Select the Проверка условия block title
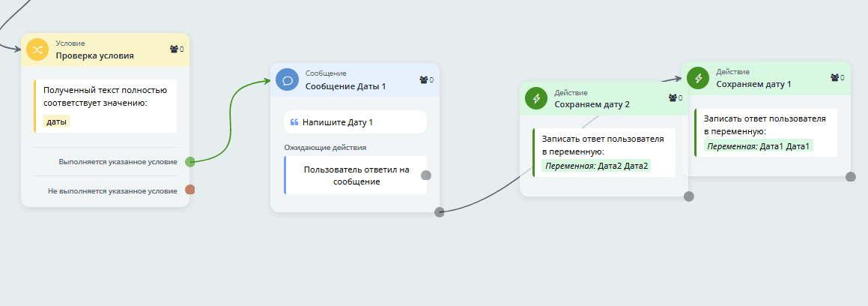Screen dimensions: 868x306 coord(94,55)
